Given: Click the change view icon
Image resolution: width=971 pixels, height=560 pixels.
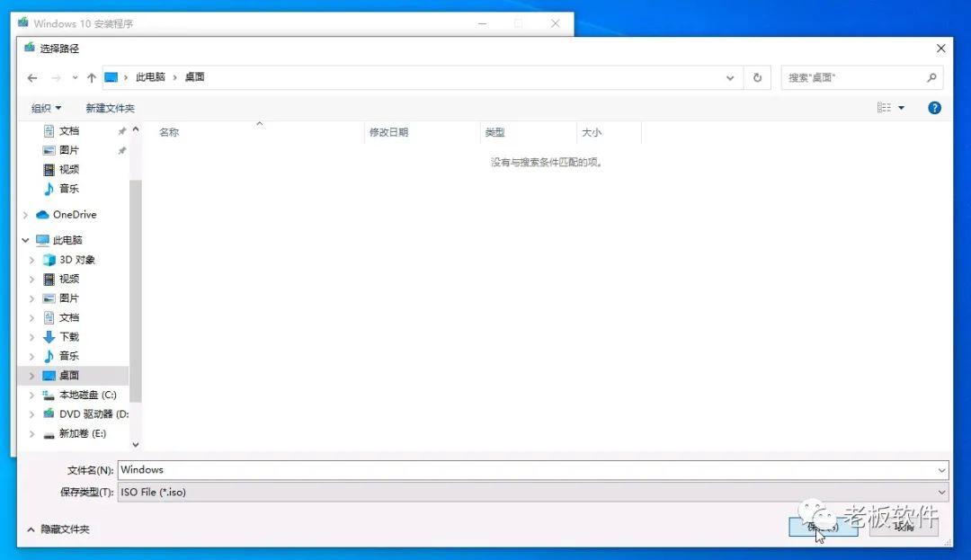Looking at the screenshot, I should pyautogui.click(x=886, y=107).
